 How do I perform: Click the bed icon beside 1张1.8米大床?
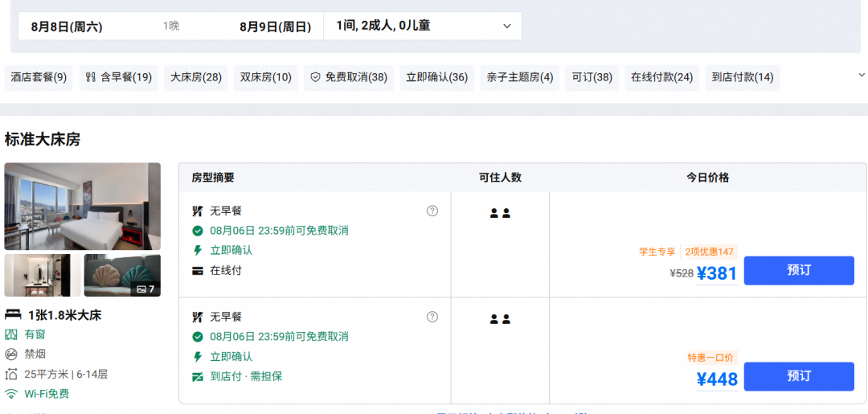[12, 315]
